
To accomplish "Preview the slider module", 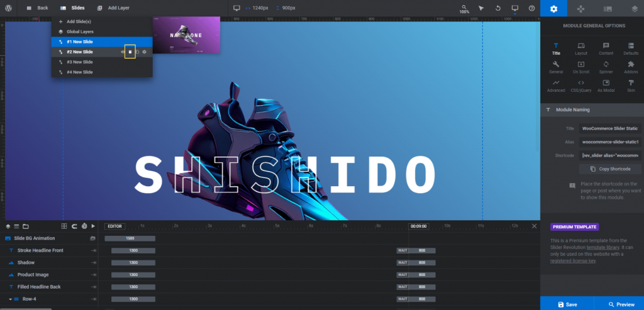I will pos(619,304).
